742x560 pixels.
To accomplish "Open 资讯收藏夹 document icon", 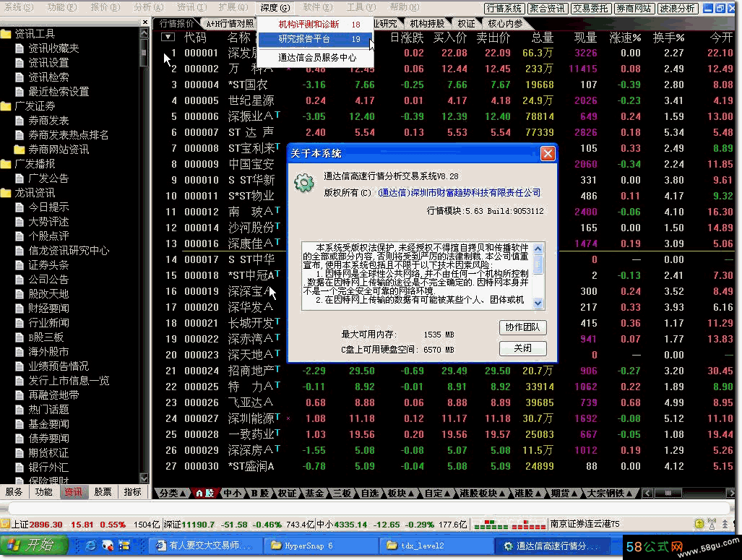I will (x=20, y=48).
